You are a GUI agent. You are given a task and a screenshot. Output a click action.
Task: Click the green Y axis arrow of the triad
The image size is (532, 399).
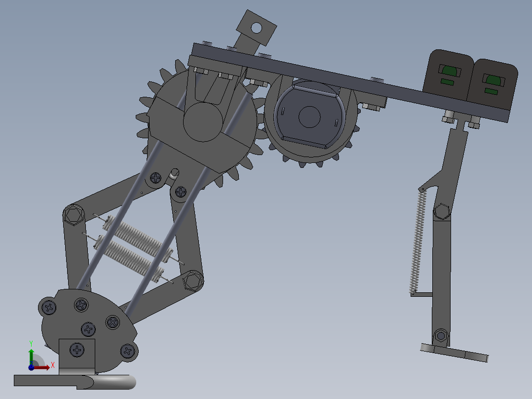31,356
